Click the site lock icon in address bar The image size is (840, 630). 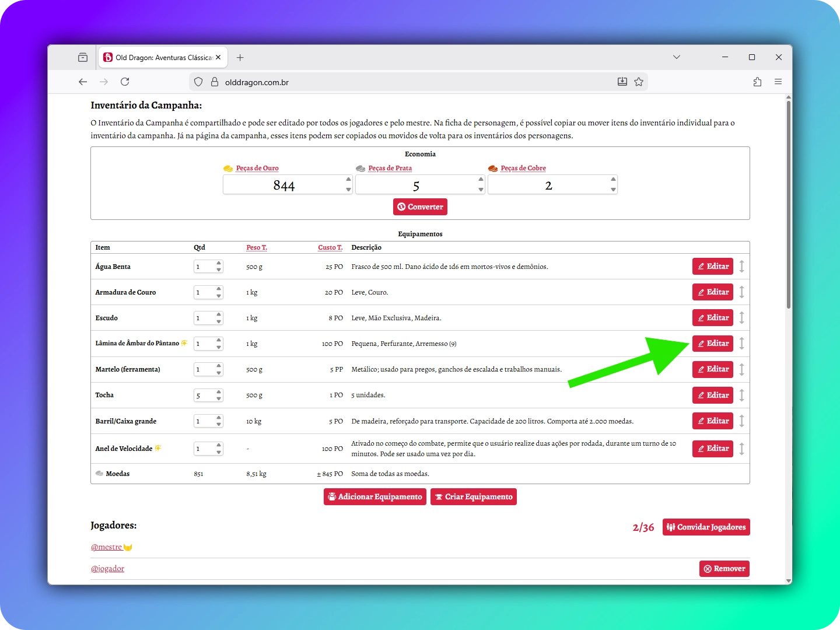(x=214, y=82)
